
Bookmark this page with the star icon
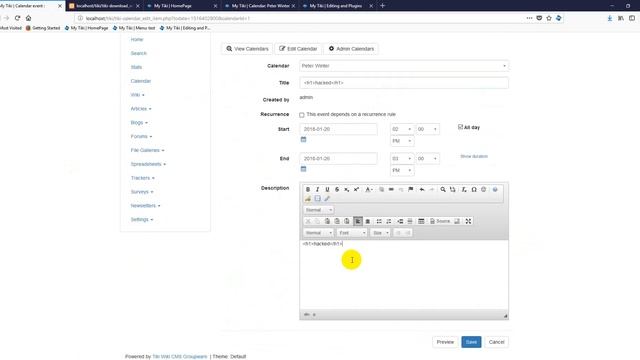click(549, 18)
